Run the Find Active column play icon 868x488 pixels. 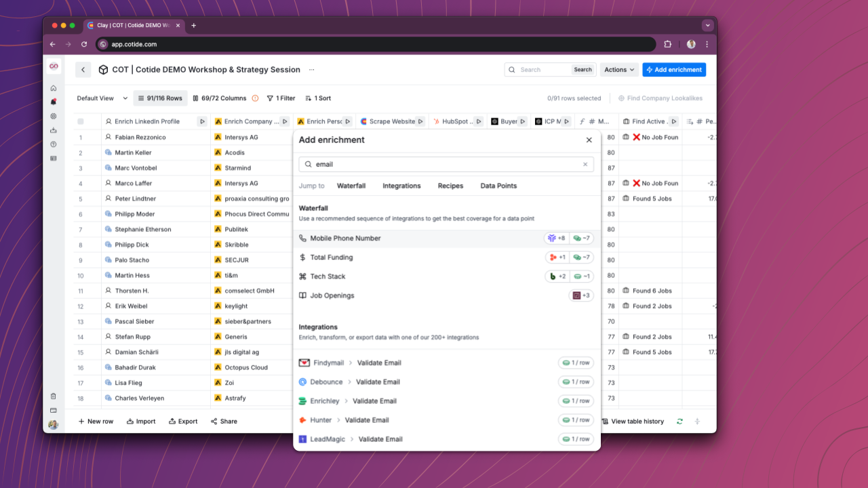pos(674,121)
